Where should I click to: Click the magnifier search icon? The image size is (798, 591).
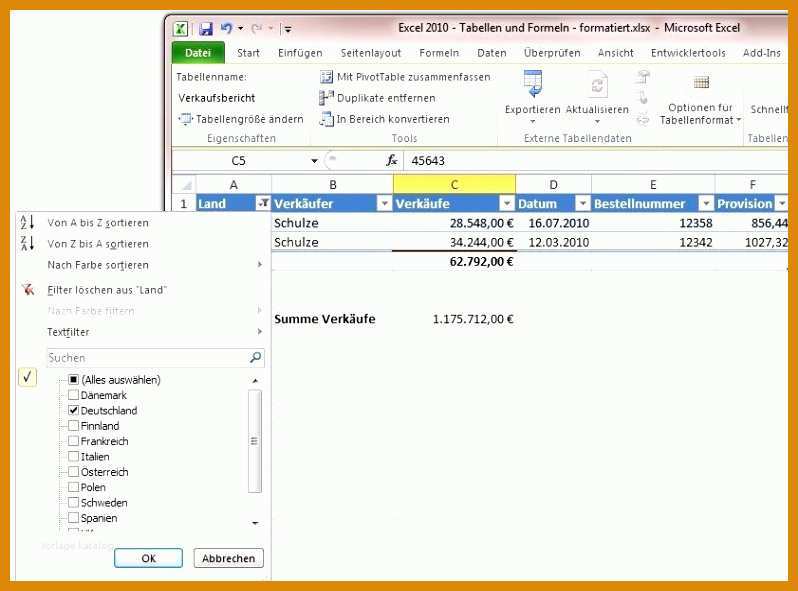(x=256, y=358)
